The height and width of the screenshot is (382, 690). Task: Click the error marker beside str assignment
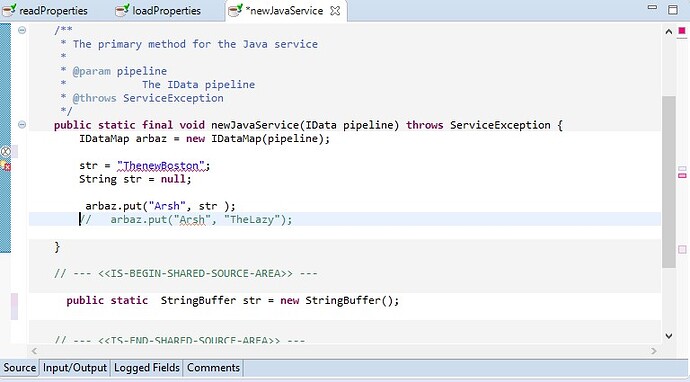(x=6, y=166)
